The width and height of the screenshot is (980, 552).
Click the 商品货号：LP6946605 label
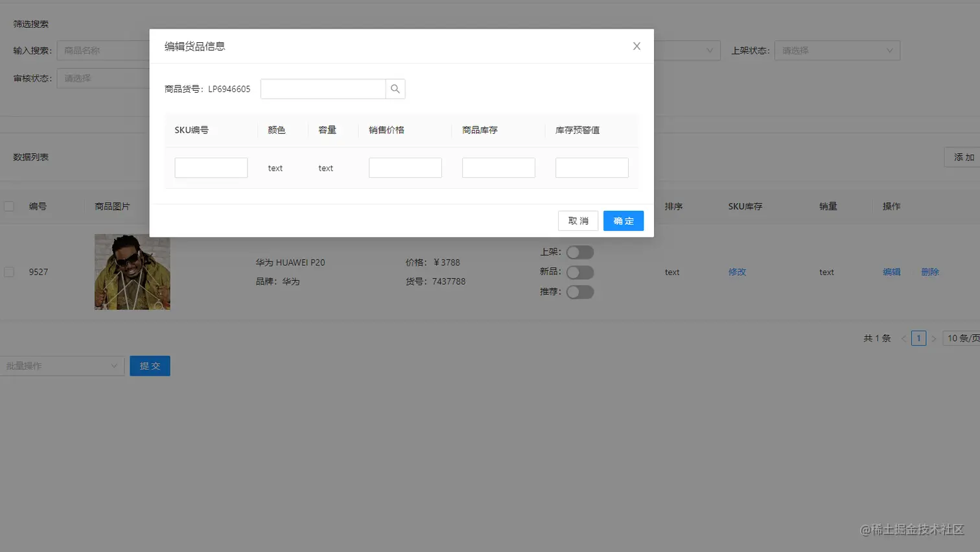coord(207,89)
